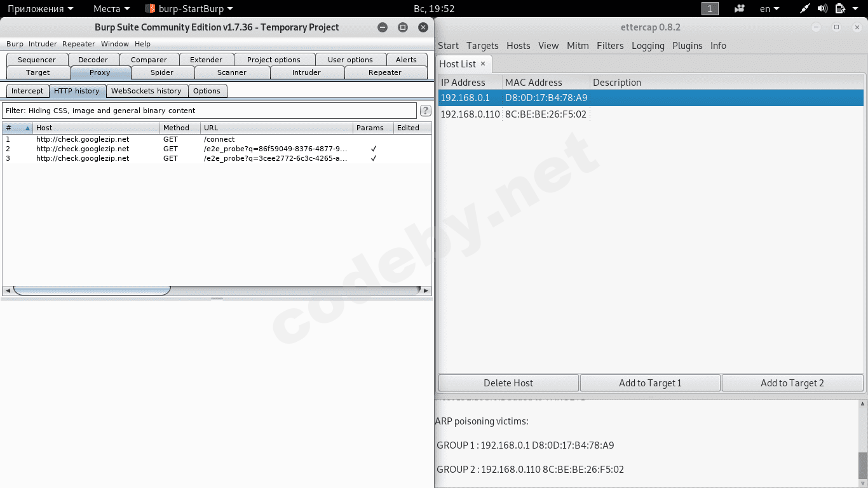Open the User options tab
This screenshot has width=868, height=488.
pyautogui.click(x=350, y=60)
